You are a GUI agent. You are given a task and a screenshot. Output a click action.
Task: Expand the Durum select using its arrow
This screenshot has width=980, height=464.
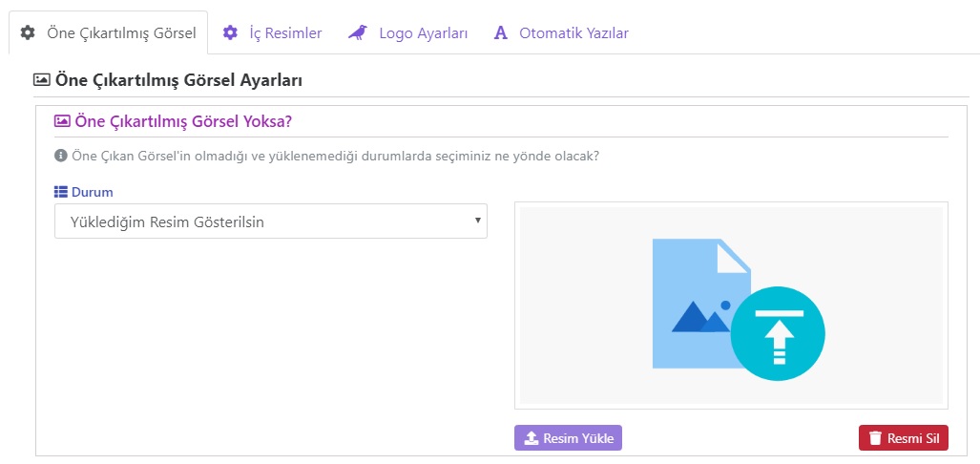click(477, 221)
